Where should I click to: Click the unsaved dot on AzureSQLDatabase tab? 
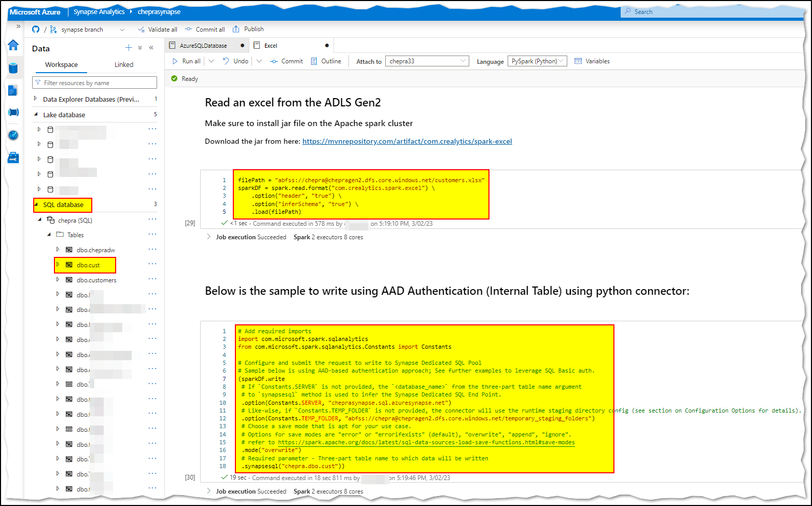coord(242,46)
